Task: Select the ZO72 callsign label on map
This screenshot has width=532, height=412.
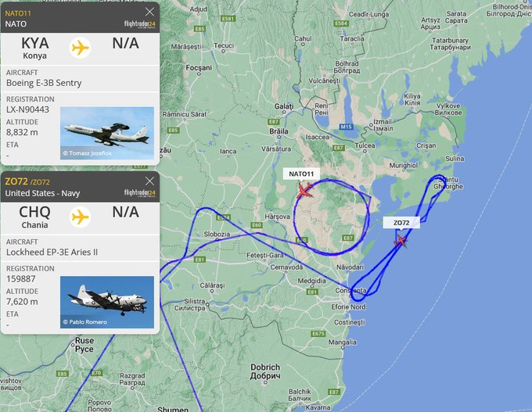Action: click(x=401, y=223)
